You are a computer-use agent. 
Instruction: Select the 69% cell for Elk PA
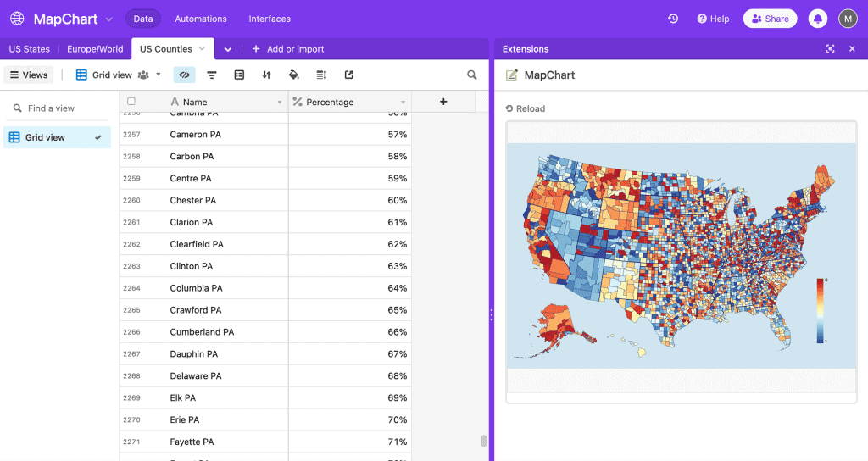[350, 398]
